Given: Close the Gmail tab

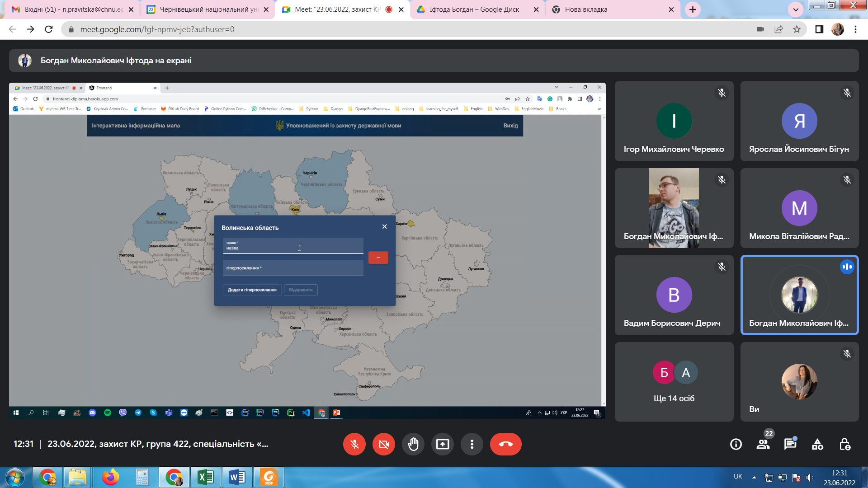Looking at the screenshot, I should [x=131, y=9].
